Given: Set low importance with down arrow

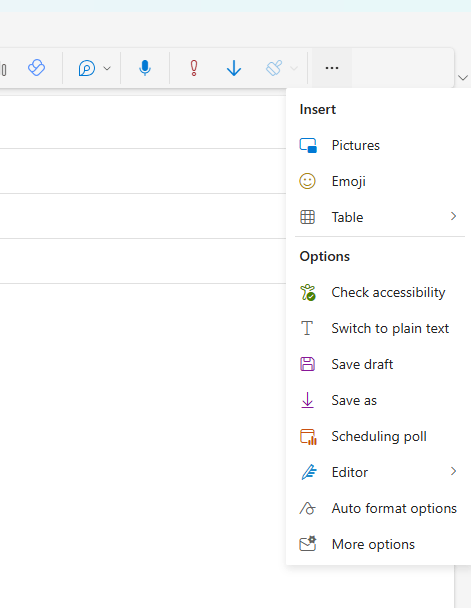Looking at the screenshot, I should point(234,68).
